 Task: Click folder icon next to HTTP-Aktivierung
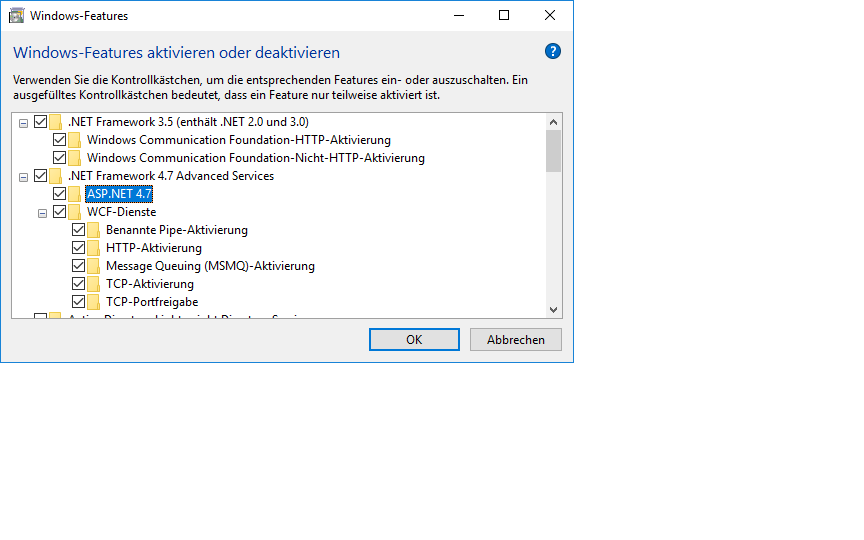click(94, 248)
